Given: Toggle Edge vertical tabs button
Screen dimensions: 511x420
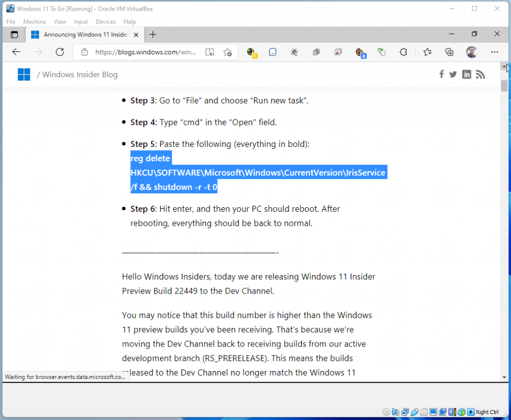Looking at the screenshot, I should pos(14,34).
